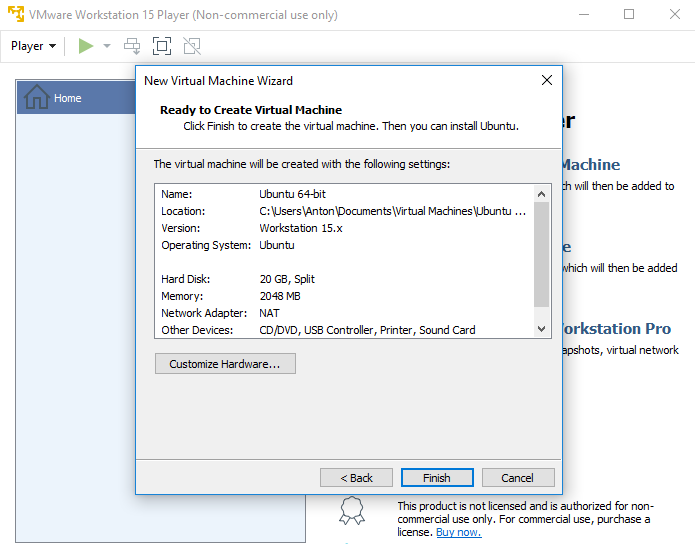Click the Ready to Create Virtual Machine heading
695x555 pixels.
click(251, 110)
